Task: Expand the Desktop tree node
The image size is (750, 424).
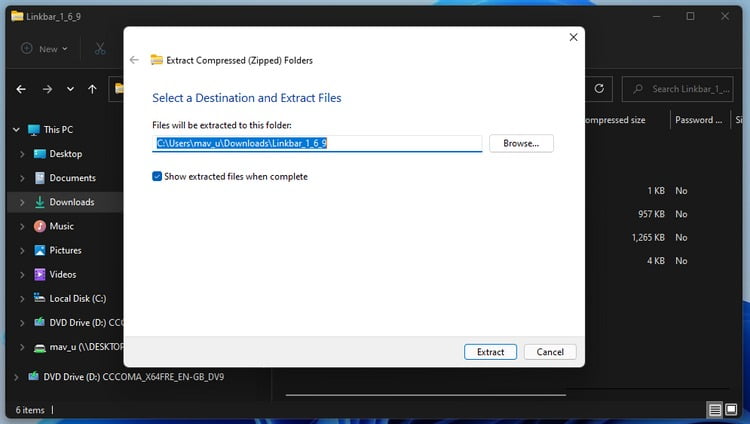Action: click(x=22, y=154)
